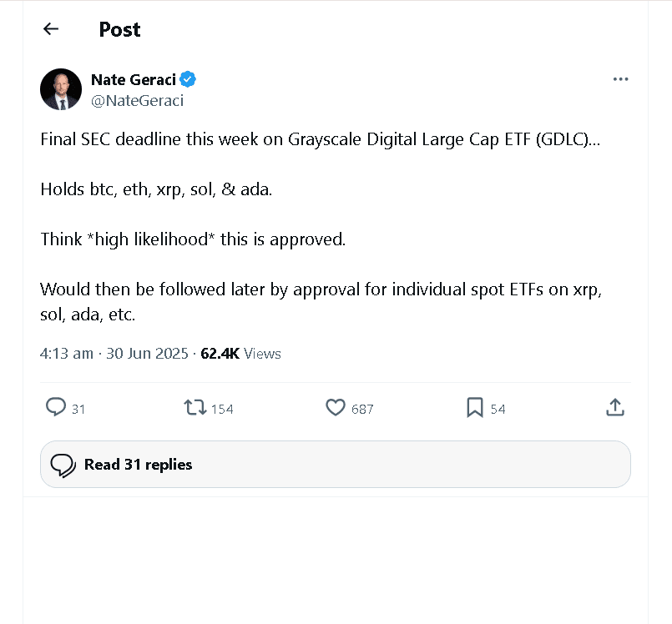This screenshot has width=672, height=624.
Task: Go back using the left arrow icon
Action: click(x=51, y=29)
